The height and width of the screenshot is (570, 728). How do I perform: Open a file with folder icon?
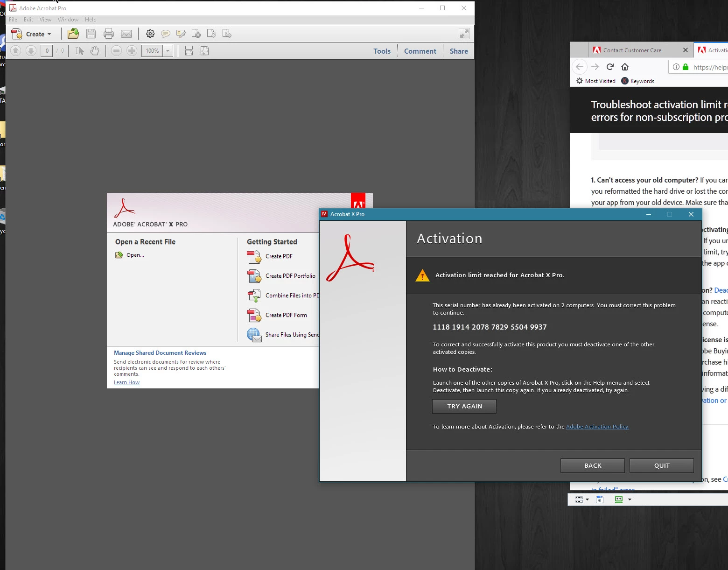click(x=73, y=34)
